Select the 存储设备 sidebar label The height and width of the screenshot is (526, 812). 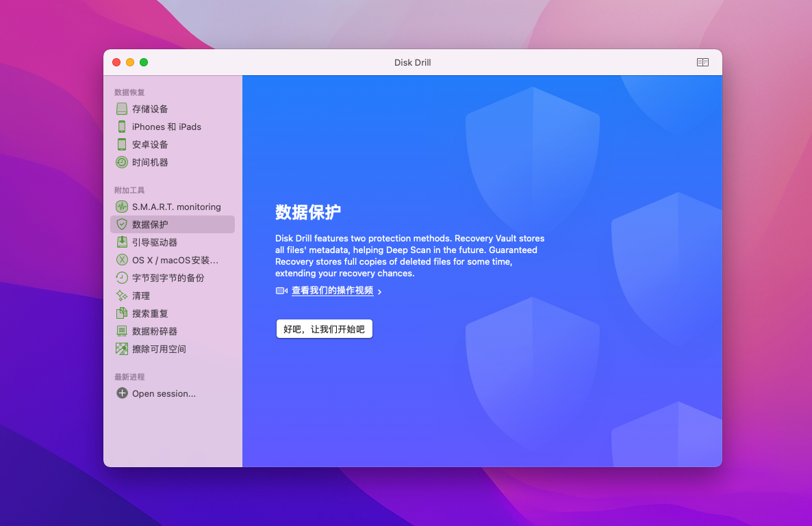[150, 109]
